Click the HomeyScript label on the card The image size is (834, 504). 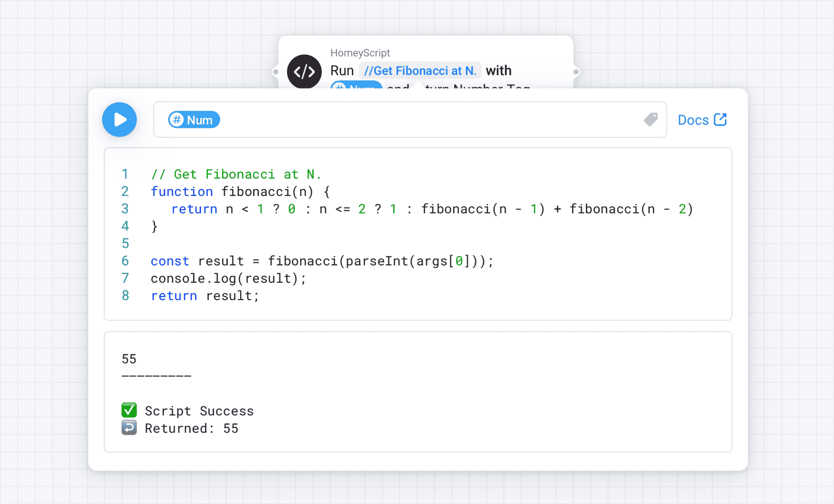(360, 53)
